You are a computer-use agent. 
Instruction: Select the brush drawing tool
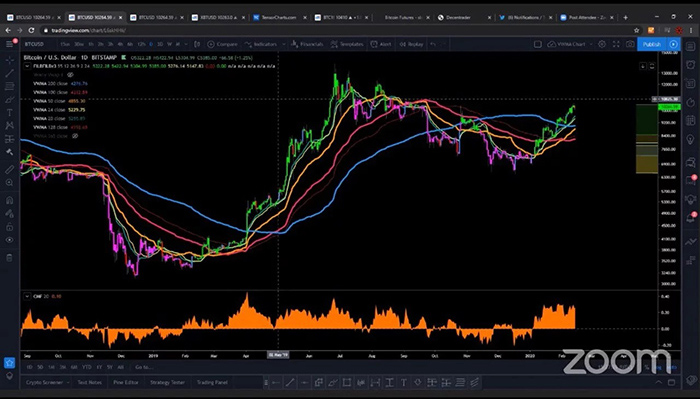(9, 100)
